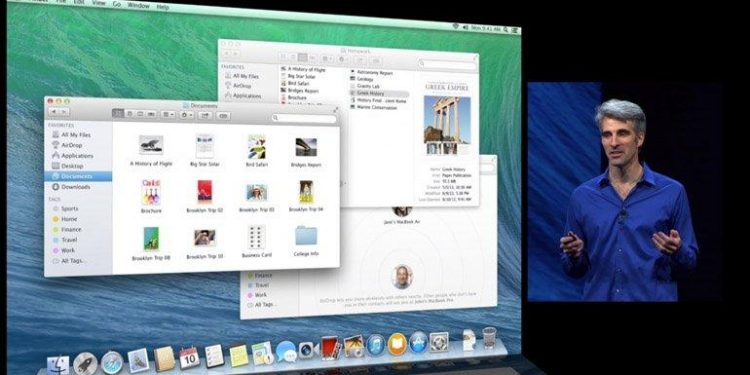Select Business Card file icon

[257, 237]
